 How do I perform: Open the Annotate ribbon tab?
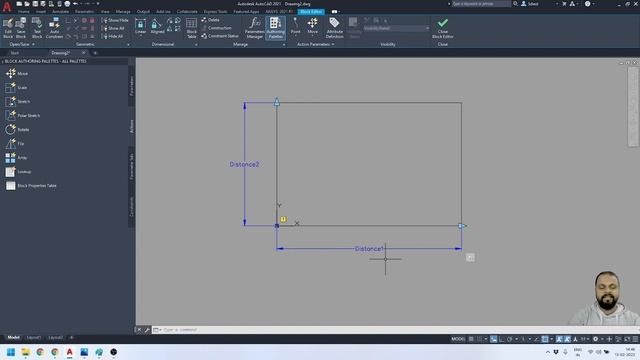tap(60, 12)
